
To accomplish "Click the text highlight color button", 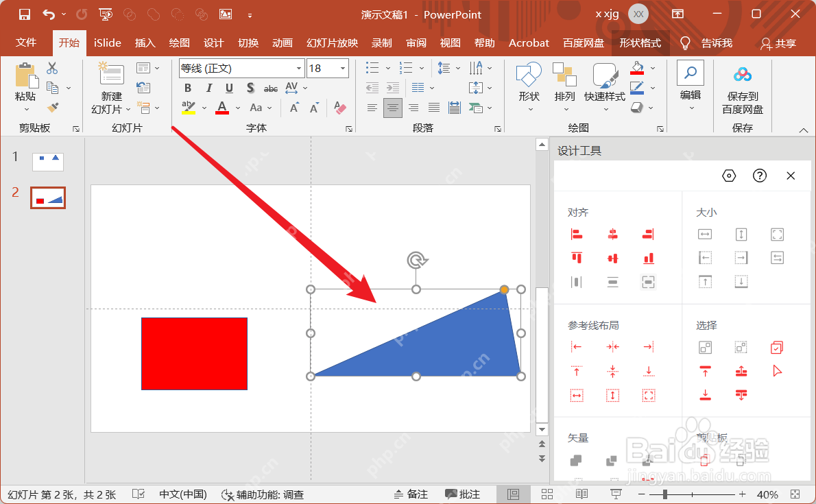I will (188, 108).
